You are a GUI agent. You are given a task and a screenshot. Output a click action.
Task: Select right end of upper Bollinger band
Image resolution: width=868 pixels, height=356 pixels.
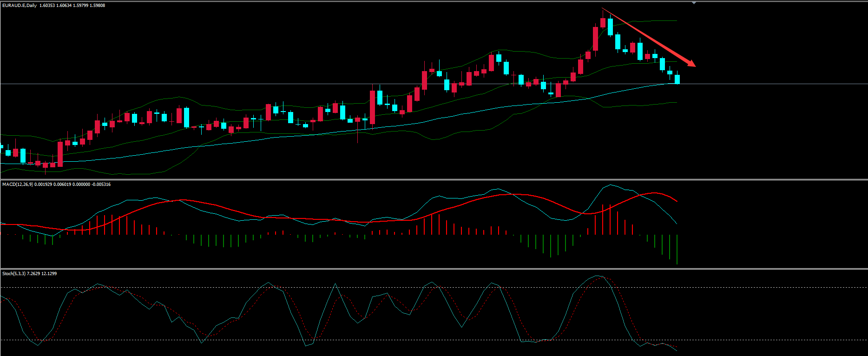tap(676, 20)
